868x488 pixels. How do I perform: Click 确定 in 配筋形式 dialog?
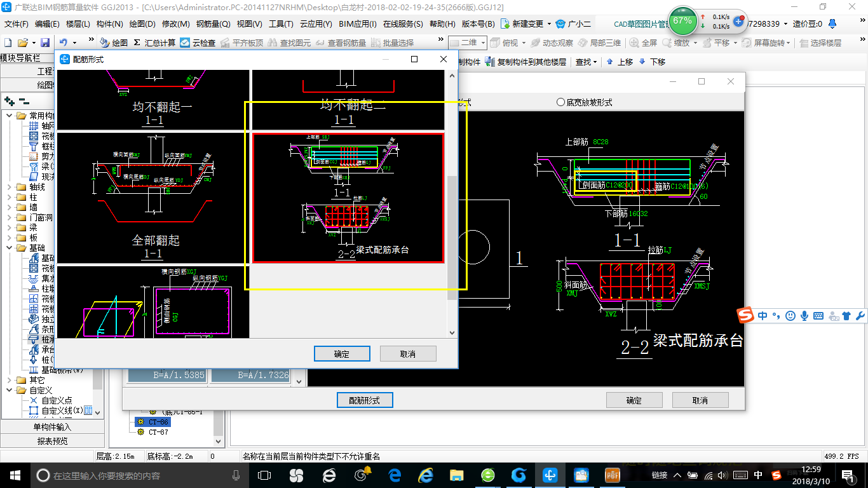tap(342, 354)
